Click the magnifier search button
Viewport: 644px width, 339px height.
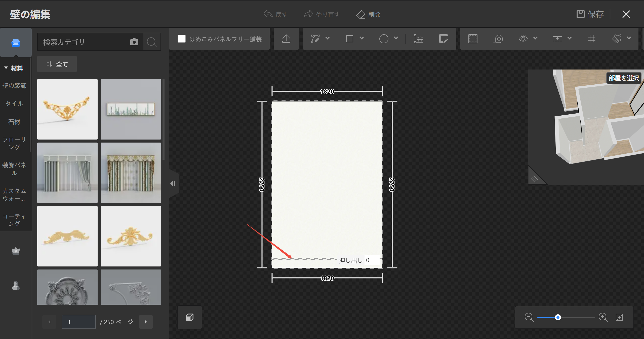click(152, 42)
